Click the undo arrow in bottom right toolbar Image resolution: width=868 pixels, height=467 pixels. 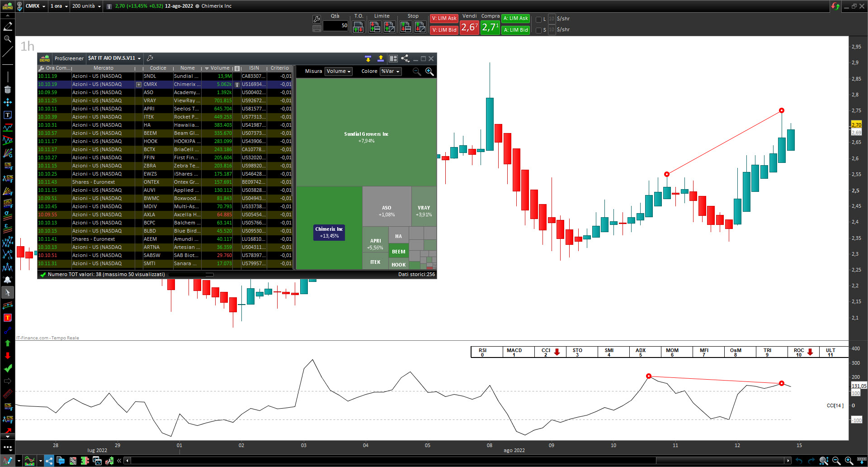tap(799, 461)
